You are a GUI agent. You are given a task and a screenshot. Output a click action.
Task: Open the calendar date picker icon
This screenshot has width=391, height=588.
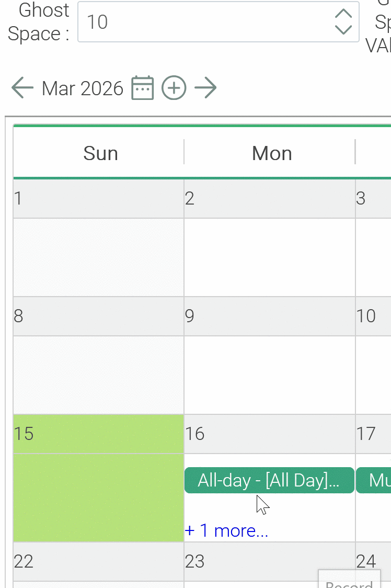point(142,88)
